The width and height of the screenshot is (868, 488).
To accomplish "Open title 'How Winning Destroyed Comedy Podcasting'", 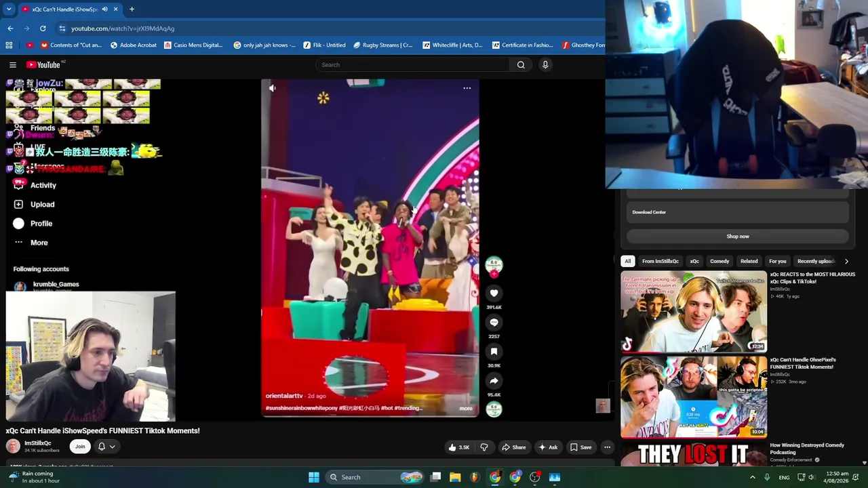I will (807, 449).
